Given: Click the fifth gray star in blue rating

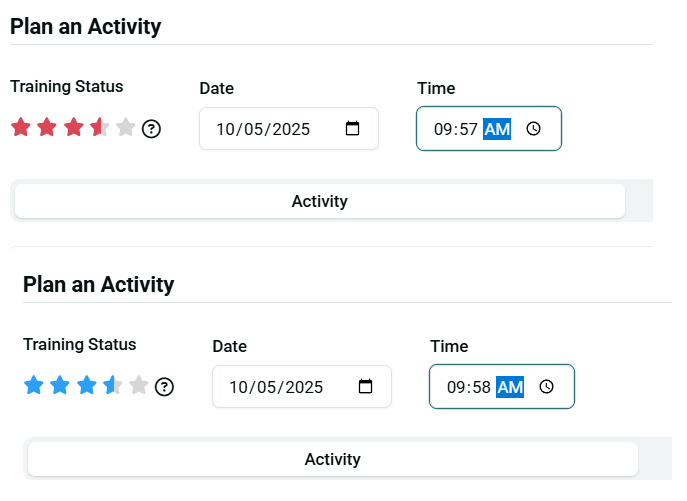Looking at the screenshot, I should pyautogui.click(x=138, y=385).
